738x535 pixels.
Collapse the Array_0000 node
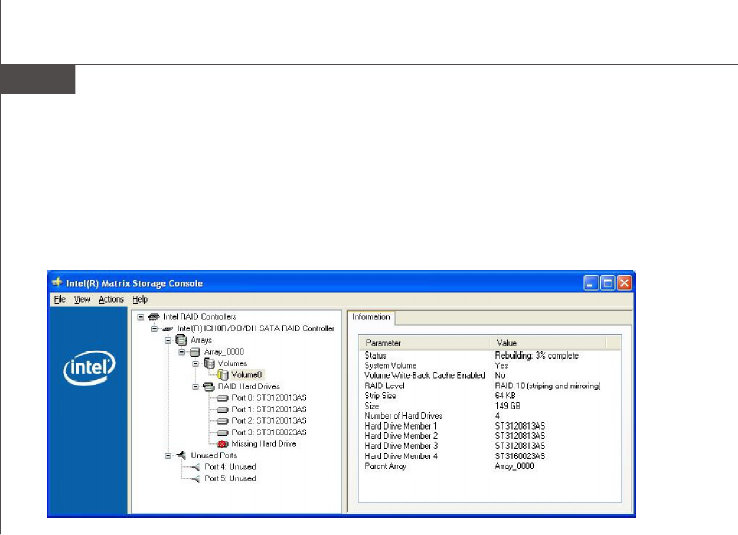coord(182,352)
